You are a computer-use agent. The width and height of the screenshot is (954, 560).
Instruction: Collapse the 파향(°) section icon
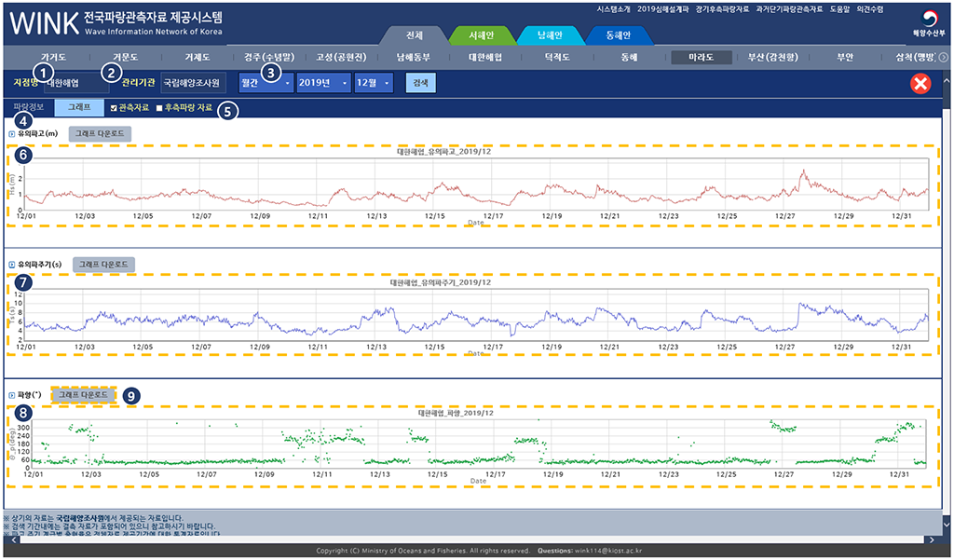[x=12, y=396]
